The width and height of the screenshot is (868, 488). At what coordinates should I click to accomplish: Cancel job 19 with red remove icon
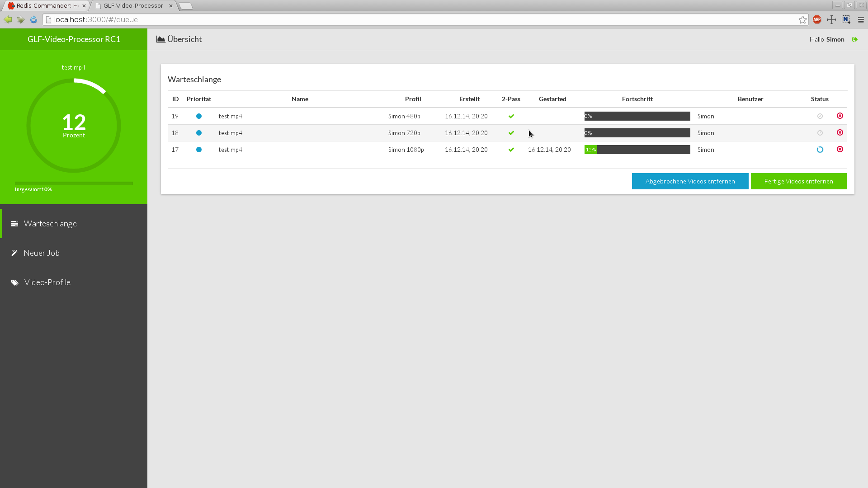point(840,116)
